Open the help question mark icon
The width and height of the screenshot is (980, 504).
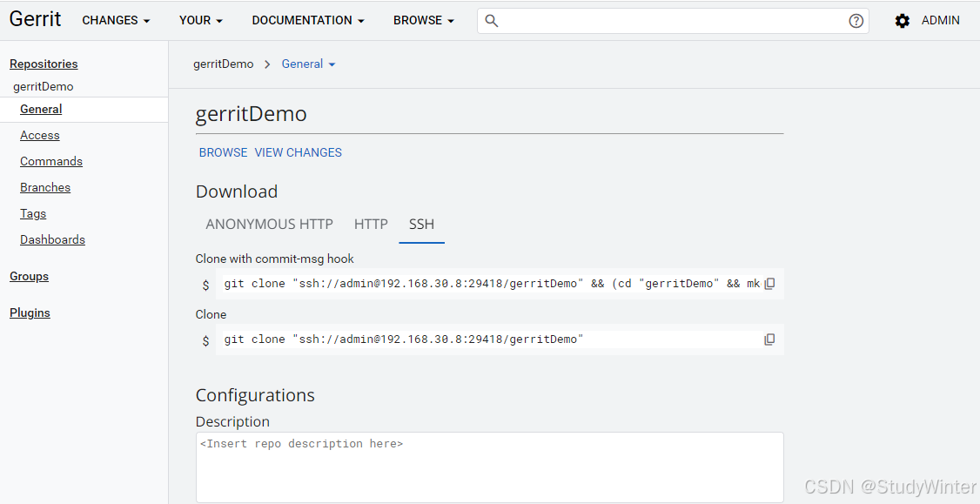[x=856, y=20]
